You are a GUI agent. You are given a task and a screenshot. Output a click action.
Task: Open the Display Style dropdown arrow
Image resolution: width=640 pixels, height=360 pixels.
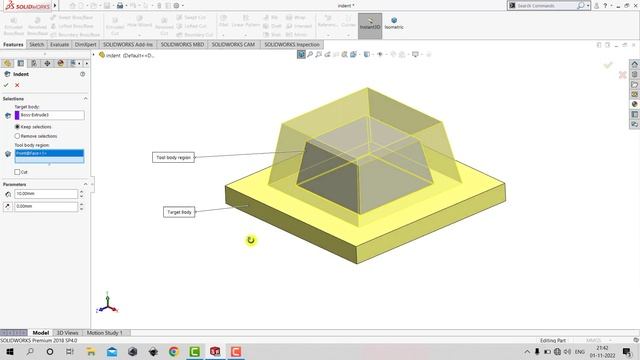[372, 54]
